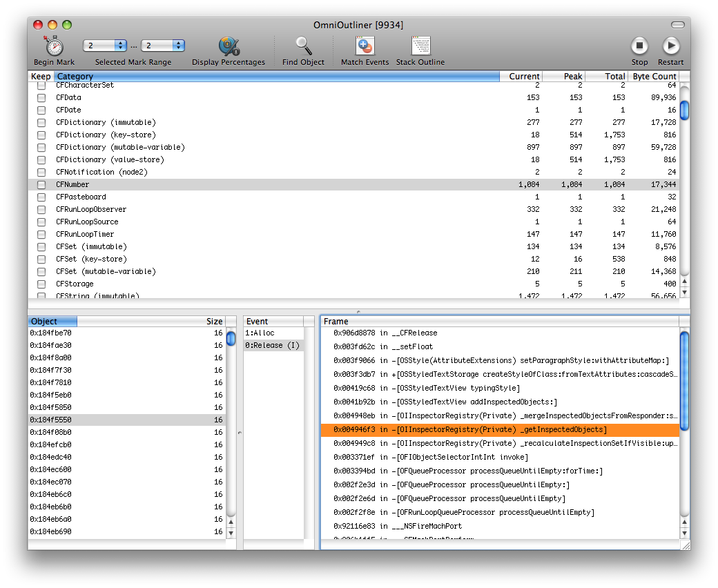Check Keep box for CFData

click(41, 97)
